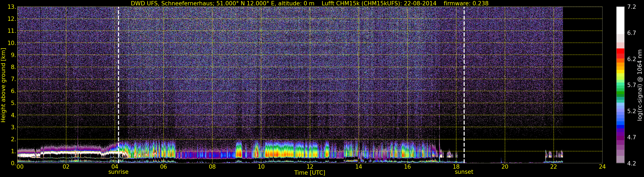The width and height of the screenshot is (644, 177).
Task: Click the '14' time tick label
Action: coord(358,167)
